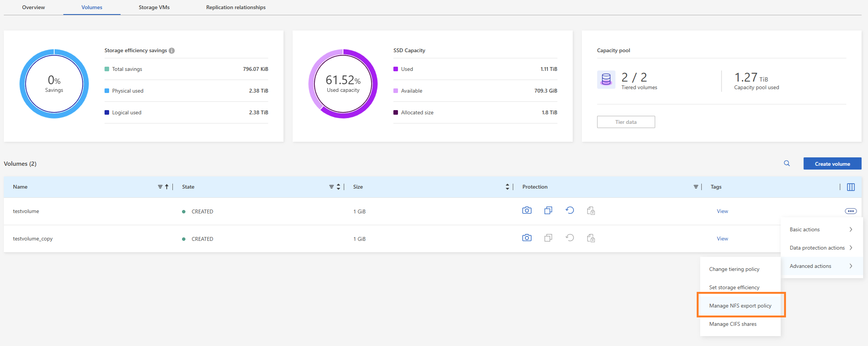Expand Data protection actions submenu
Screen dimensions: 868x346
tap(821, 248)
